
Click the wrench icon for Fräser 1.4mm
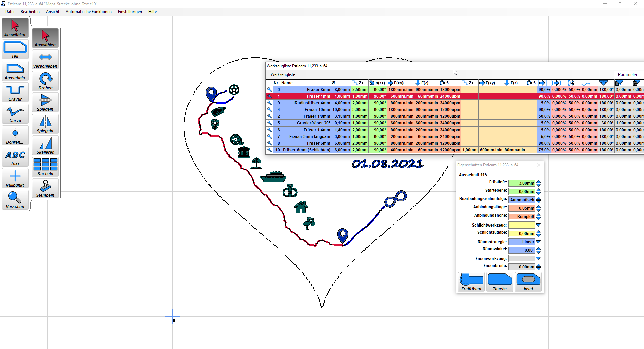click(x=269, y=130)
